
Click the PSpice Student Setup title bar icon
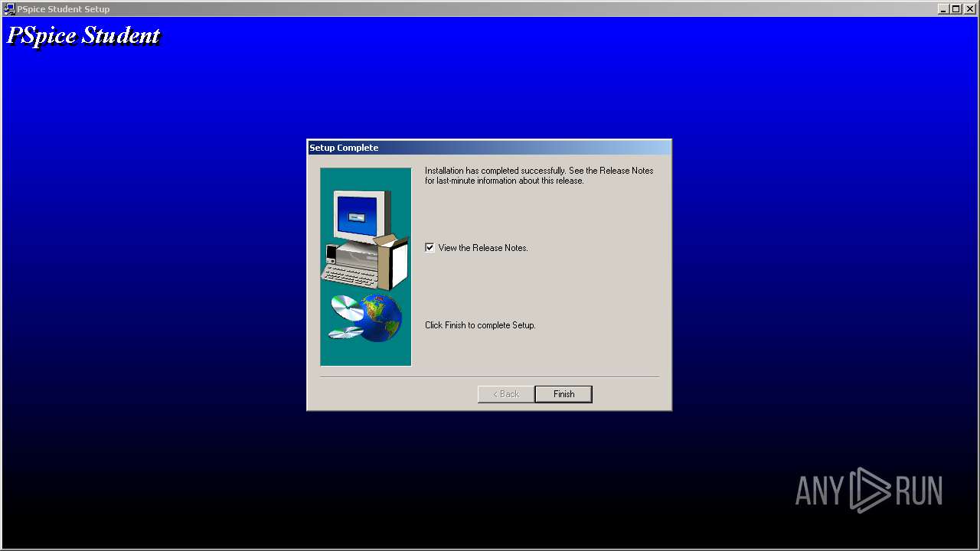(9, 8)
